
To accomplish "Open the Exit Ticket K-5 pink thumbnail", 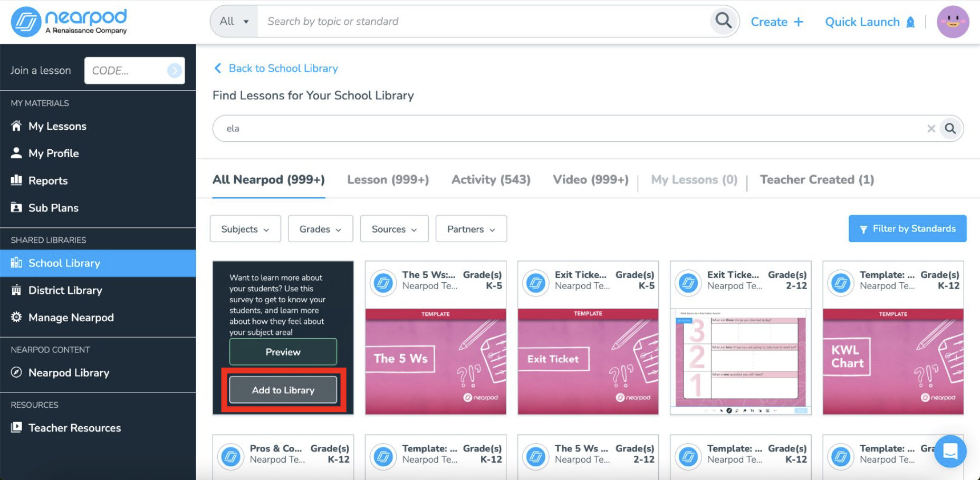I will (x=588, y=362).
